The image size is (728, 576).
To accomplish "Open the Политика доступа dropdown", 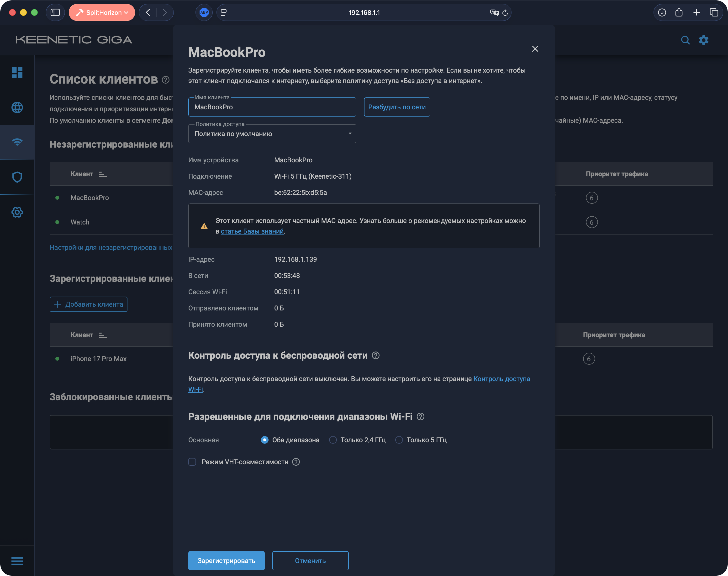I will point(272,134).
